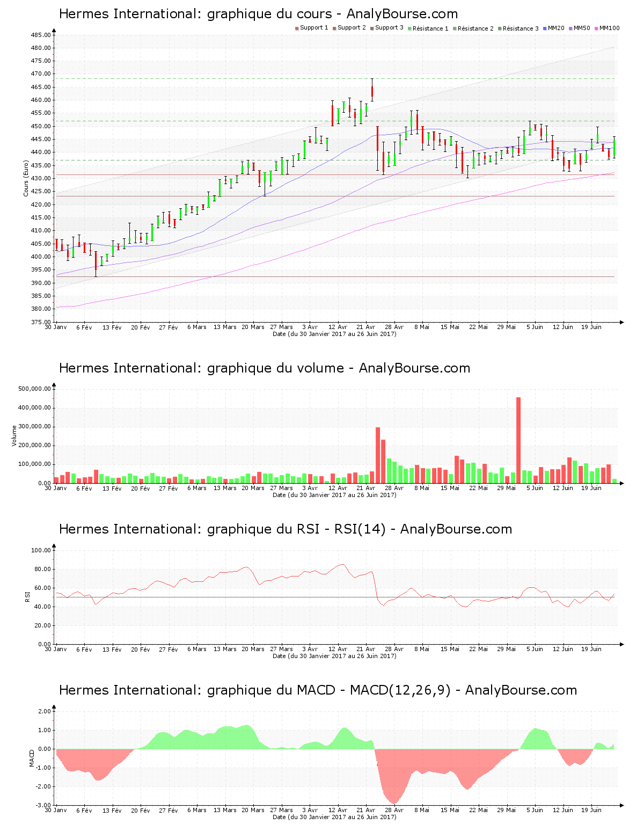Click the 'RSI' vertical axis label
This screenshot has width=644, height=832.
pos(27,596)
